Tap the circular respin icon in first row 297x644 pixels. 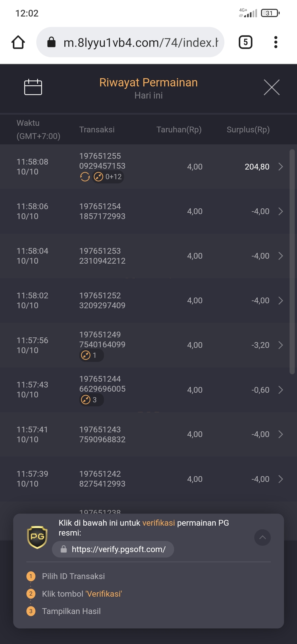point(85,177)
